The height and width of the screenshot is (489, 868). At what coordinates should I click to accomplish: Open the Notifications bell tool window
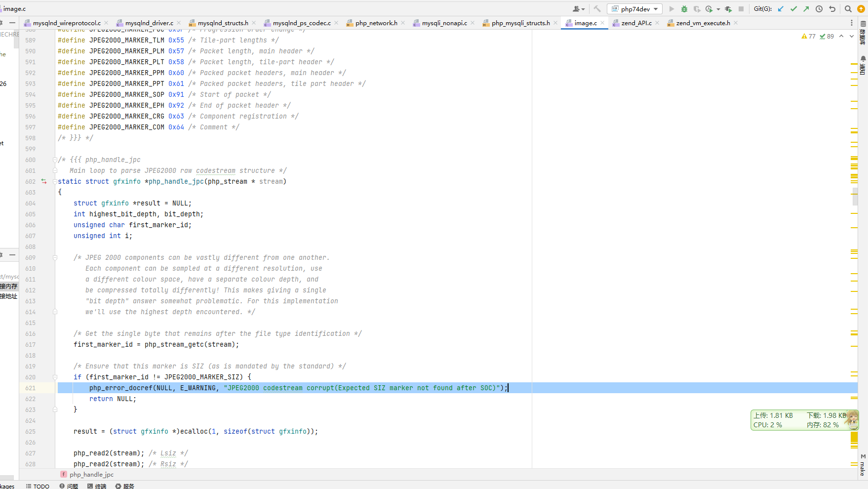pos(863,65)
